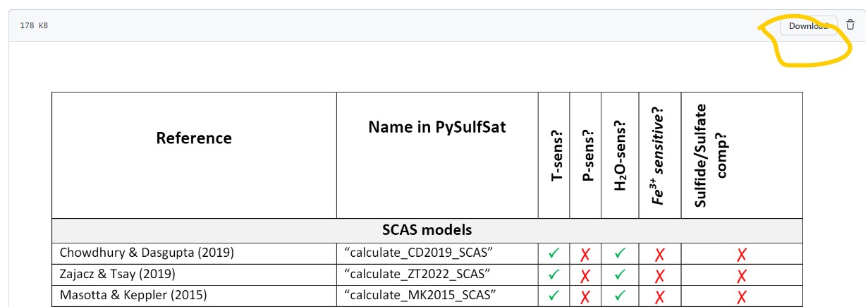Select the Reference column header
The height and width of the screenshot is (307, 868).
[194, 138]
